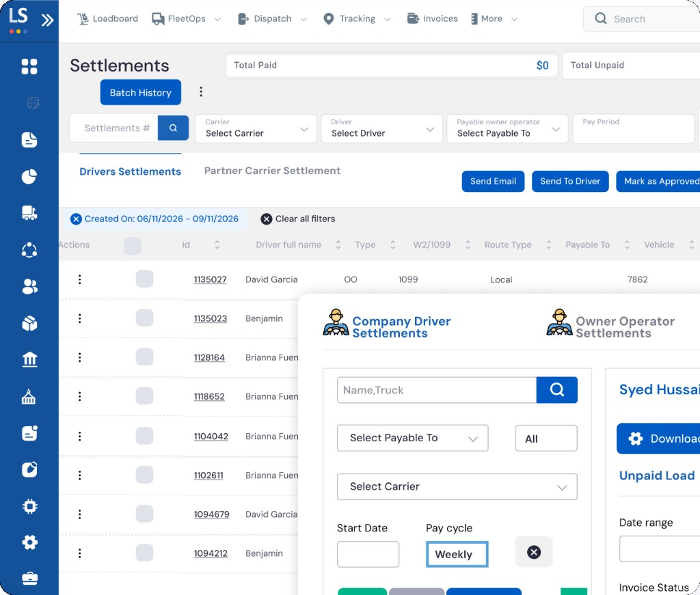Image resolution: width=700 pixels, height=595 pixels.
Task: Check the box for settlement 1135023
Action: [145, 318]
